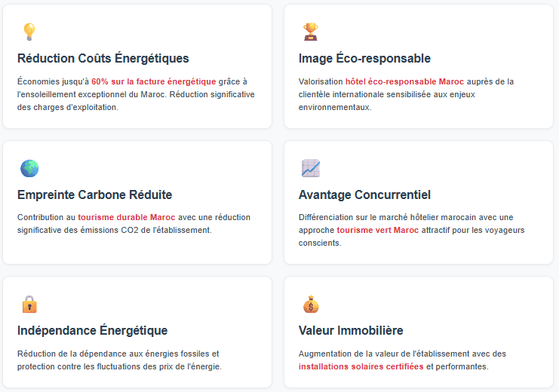
Task: Click the Indépendance Énergétique heading
Action: [x=92, y=330]
